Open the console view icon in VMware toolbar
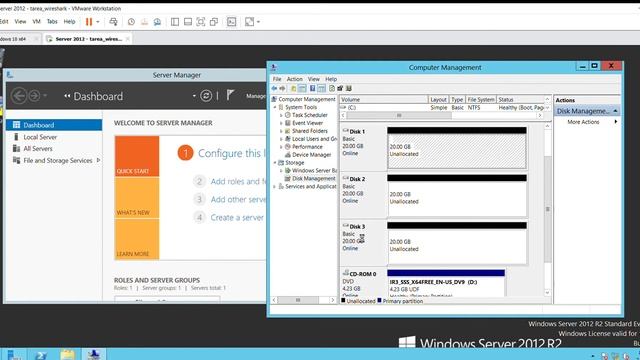Viewport: 640px width, 360px height. click(231, 22)
